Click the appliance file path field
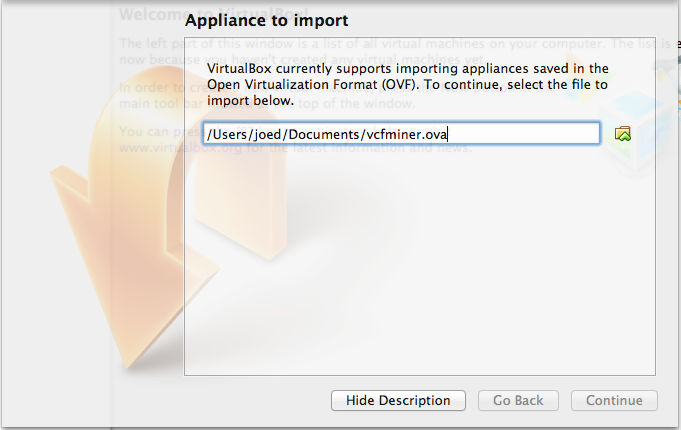This screenshot has height=430, width=681. 400,133
